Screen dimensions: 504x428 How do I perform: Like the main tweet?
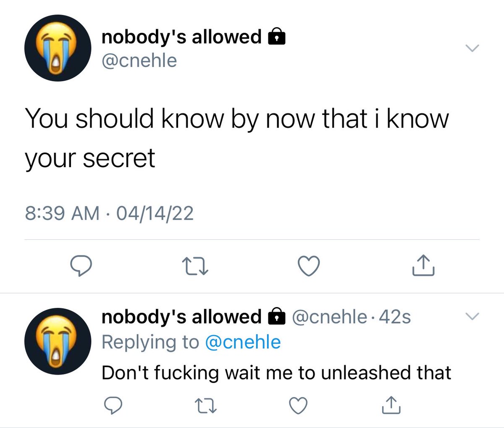(309, 266)
